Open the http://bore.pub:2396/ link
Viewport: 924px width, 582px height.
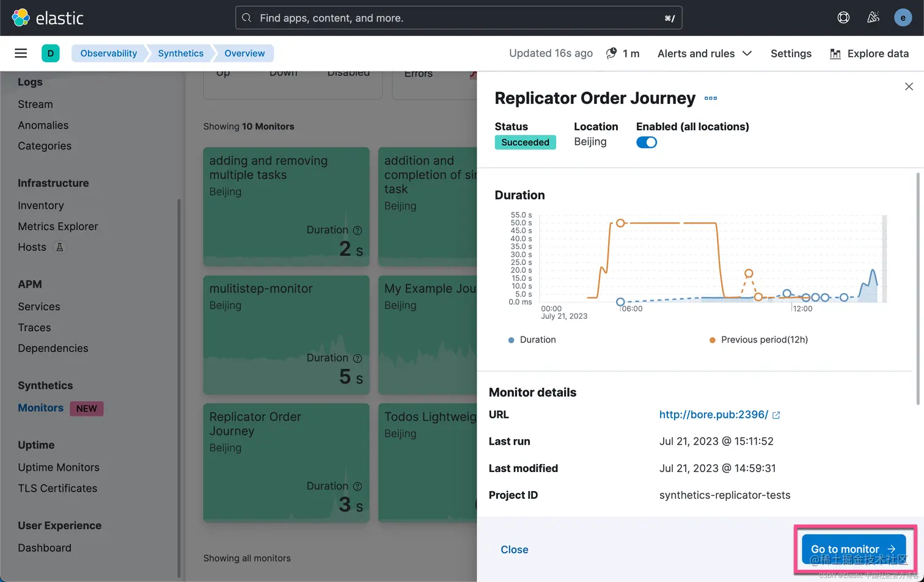713,415
